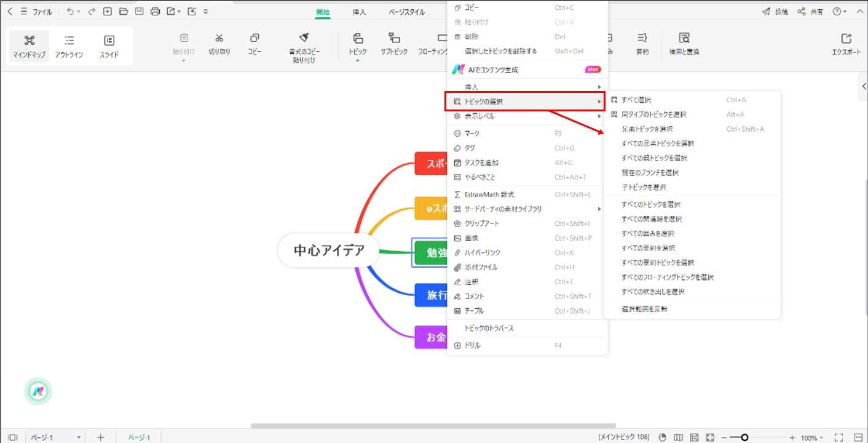868x443 pixels.
Task: Select the green ページ-1 page tab
Action: (140, 437)
